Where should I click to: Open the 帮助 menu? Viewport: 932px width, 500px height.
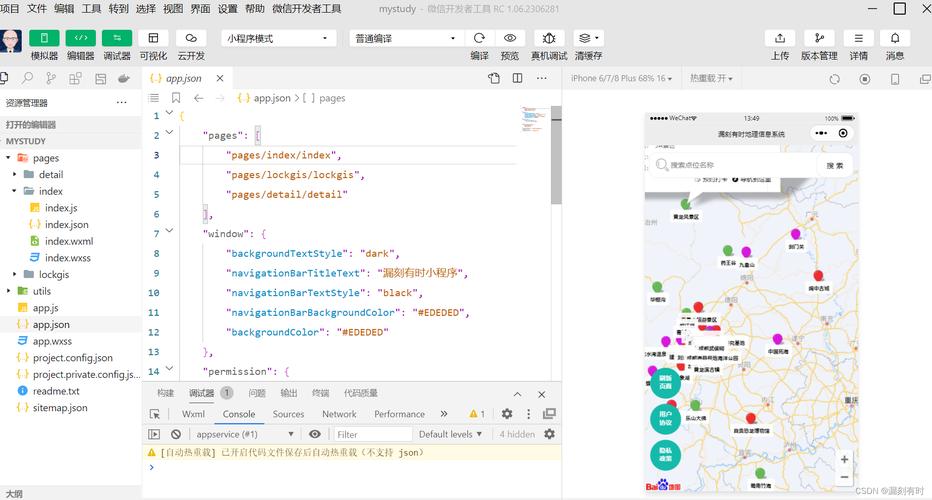tap(254, 8)
